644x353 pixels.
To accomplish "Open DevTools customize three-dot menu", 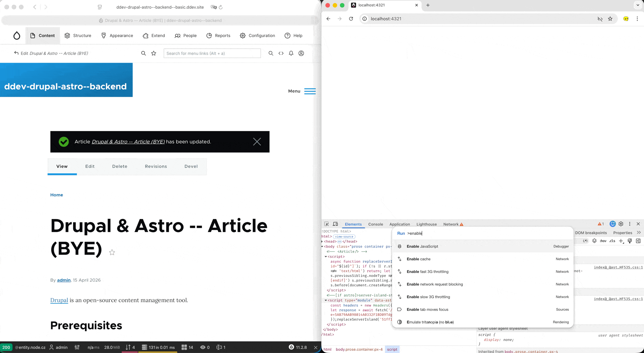I will coord(630,224).
